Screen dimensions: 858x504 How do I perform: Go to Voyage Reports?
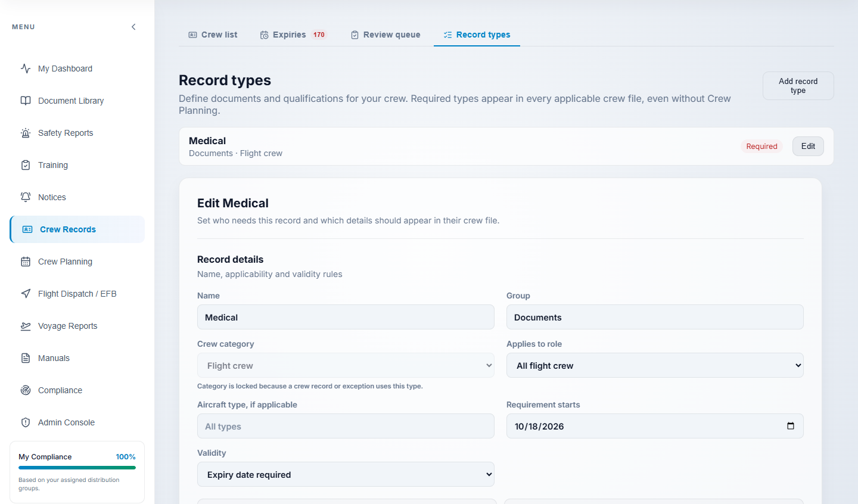[77, 326]
